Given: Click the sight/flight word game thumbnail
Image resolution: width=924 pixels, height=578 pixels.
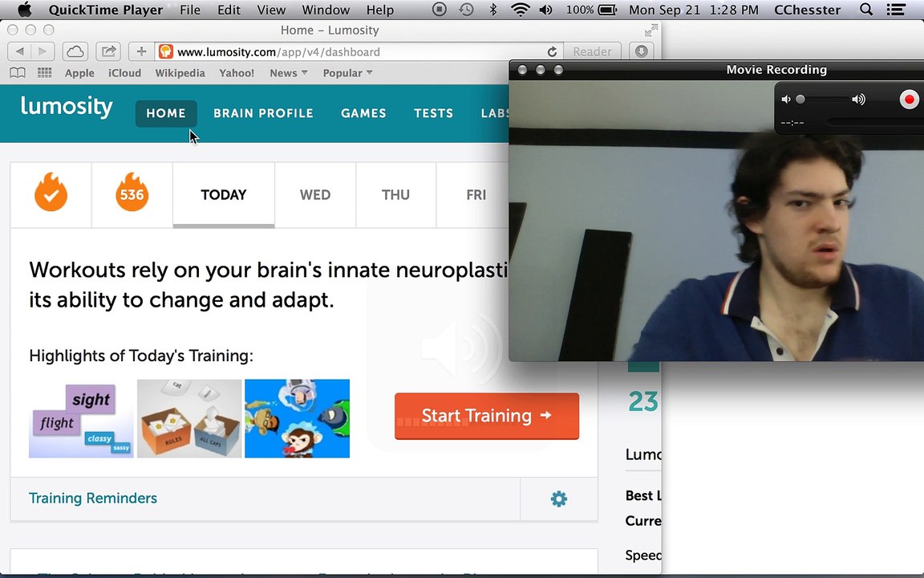Looking at the screenshot, I should point(81,419).
